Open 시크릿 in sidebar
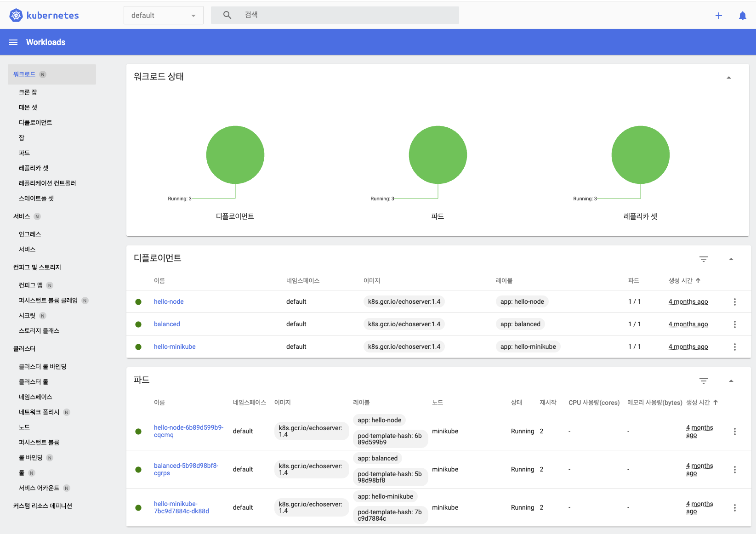 pos(27,316)
